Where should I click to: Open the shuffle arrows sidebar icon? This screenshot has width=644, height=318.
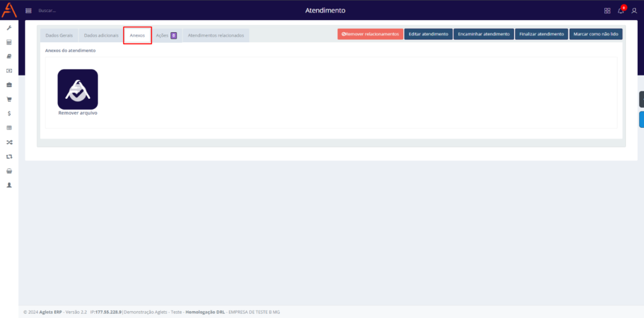pyautogui.click(x=9, y=142)
